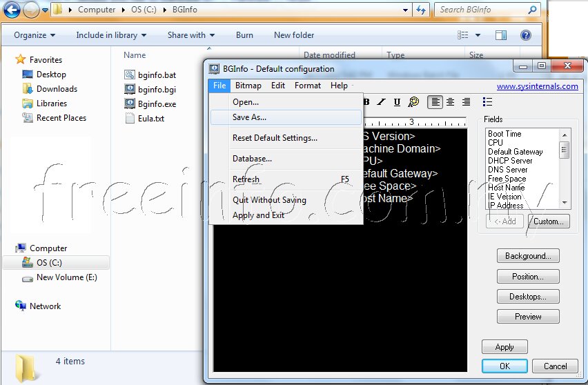Click the search magnifier icon
The width and height of the screenshot is (588, 385).
point(533,10)
